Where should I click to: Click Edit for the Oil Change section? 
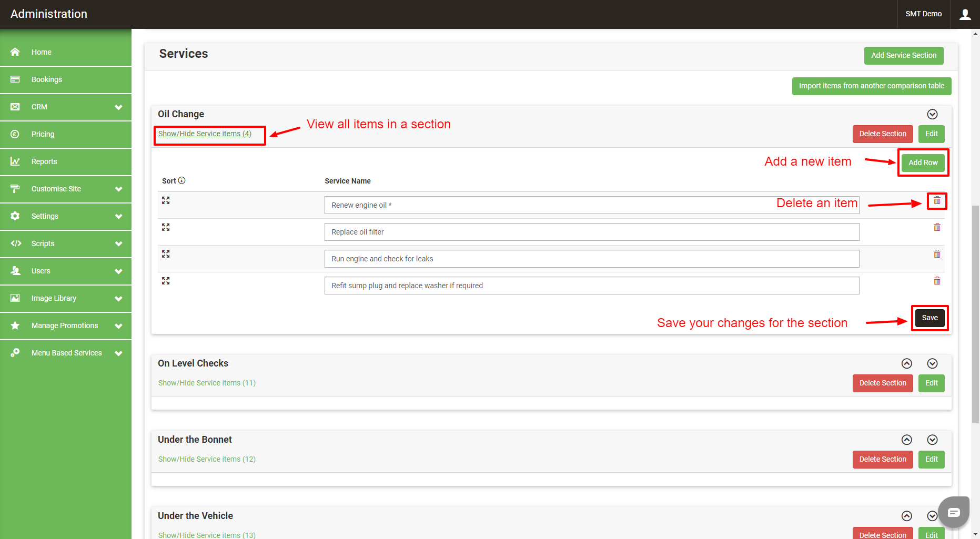932,134
